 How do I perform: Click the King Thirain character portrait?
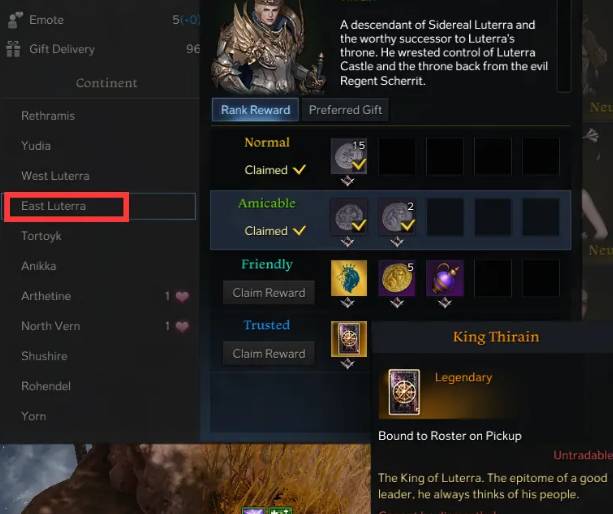coord(269,46)
